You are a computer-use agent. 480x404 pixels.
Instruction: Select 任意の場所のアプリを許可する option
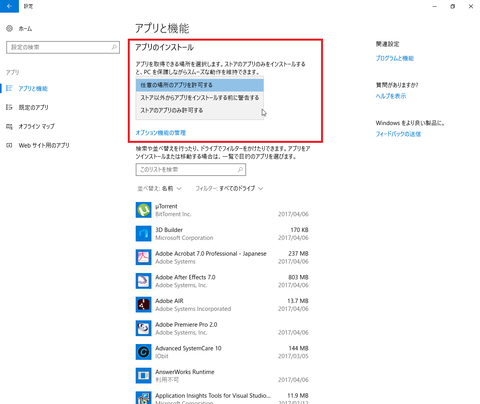(x=200, y=85)
